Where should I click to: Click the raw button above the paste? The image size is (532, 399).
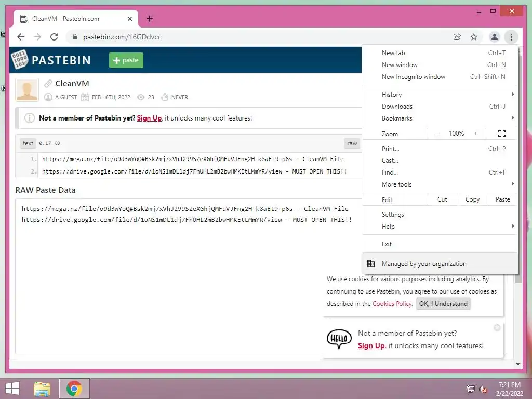(352, 143)
